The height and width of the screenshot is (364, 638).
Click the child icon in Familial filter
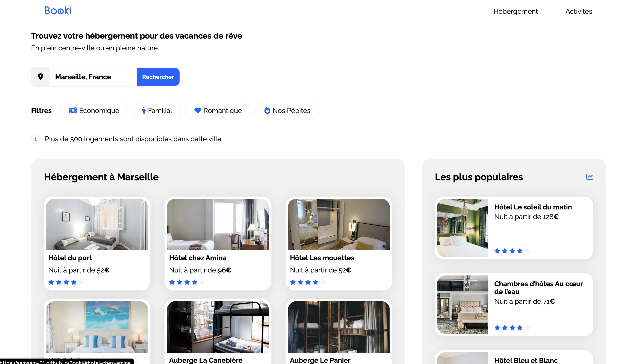144,110
